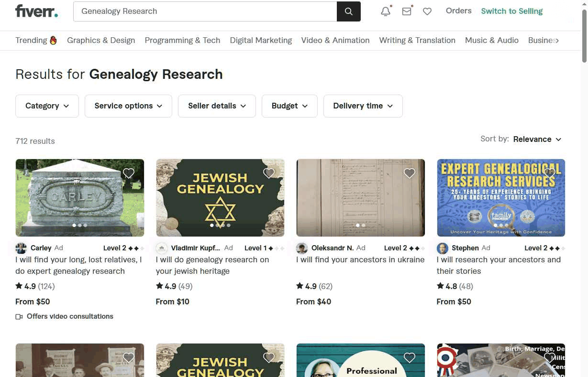Open second-row Professional gig thumbnail
The width and height of the screenshot is (588, 377).
pos(361,360)
